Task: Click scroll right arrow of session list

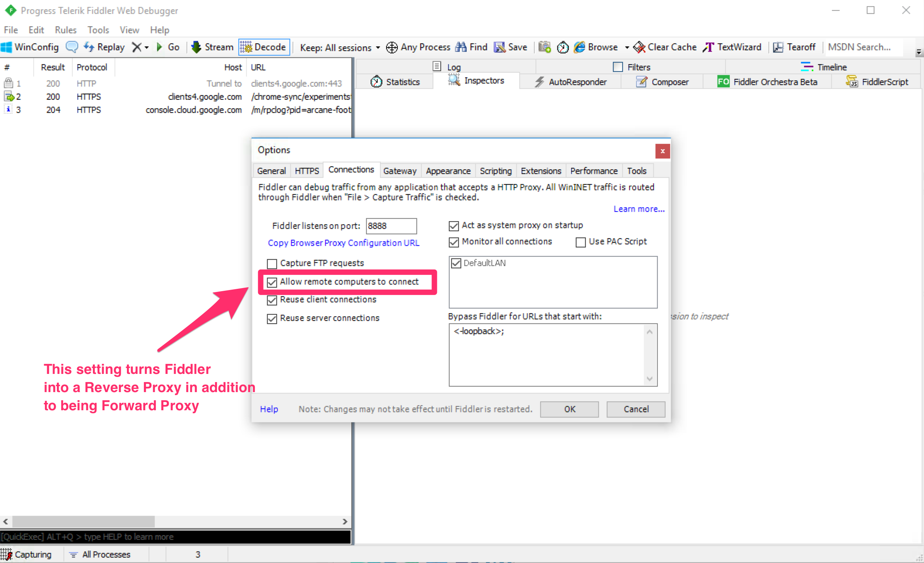Action: pos(345,521)
